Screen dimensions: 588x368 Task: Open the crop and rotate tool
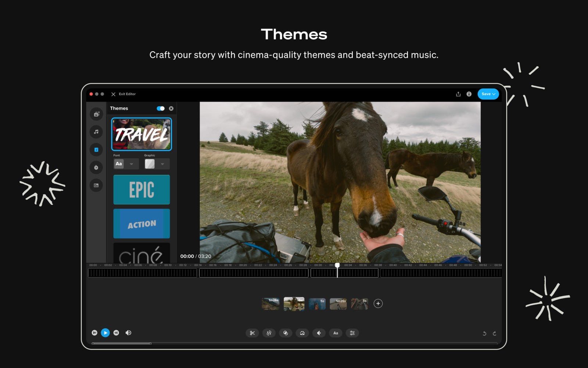[x=269, y=333]
